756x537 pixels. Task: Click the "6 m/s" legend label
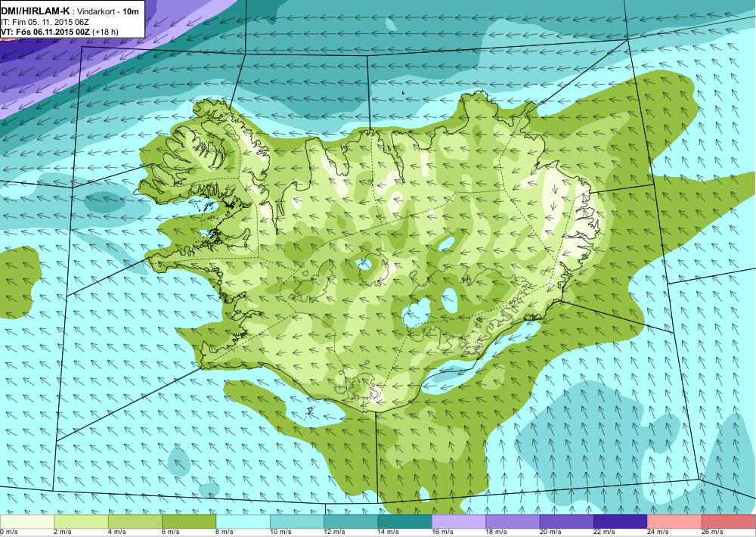171,532
